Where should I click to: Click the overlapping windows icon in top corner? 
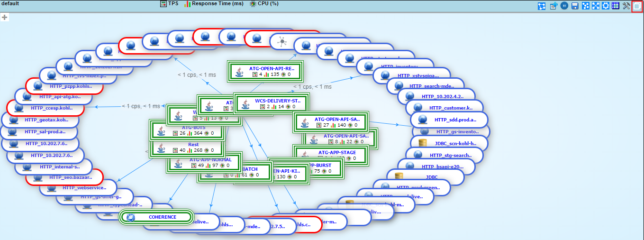point(637,6)
